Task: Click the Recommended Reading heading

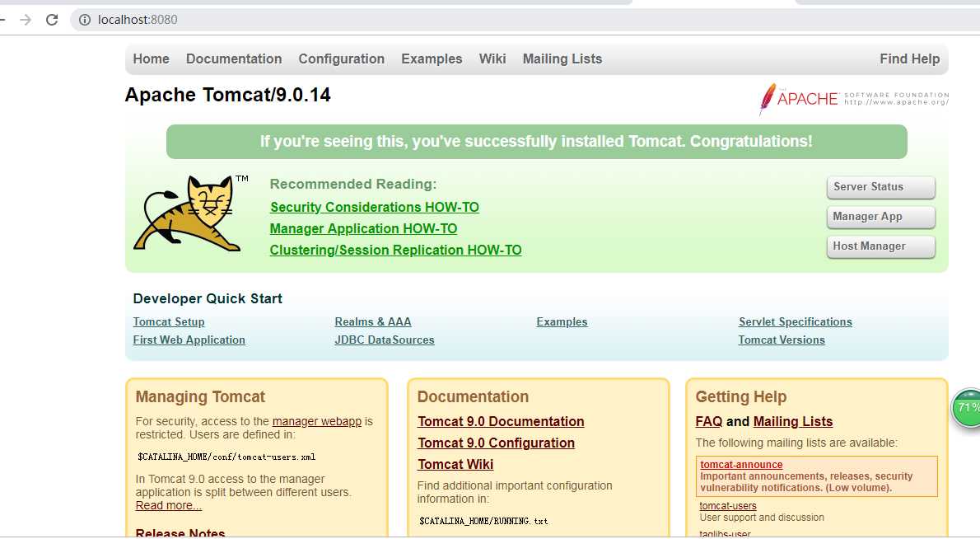Action: coord(353,184)
